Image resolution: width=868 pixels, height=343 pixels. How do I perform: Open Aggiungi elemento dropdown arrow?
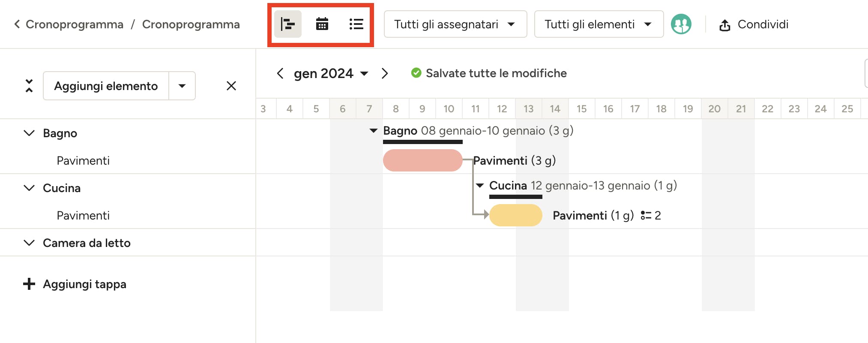(x=182, y=86)
